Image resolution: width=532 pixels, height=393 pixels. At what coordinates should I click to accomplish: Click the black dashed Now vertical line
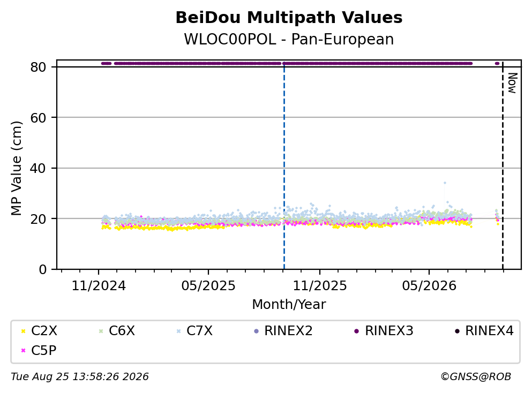[503, 165]
